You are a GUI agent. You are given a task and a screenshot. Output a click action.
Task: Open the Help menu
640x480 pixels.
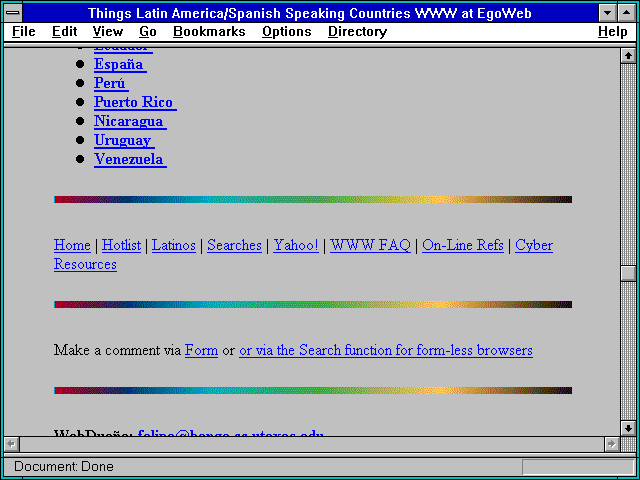pos(613,31)
